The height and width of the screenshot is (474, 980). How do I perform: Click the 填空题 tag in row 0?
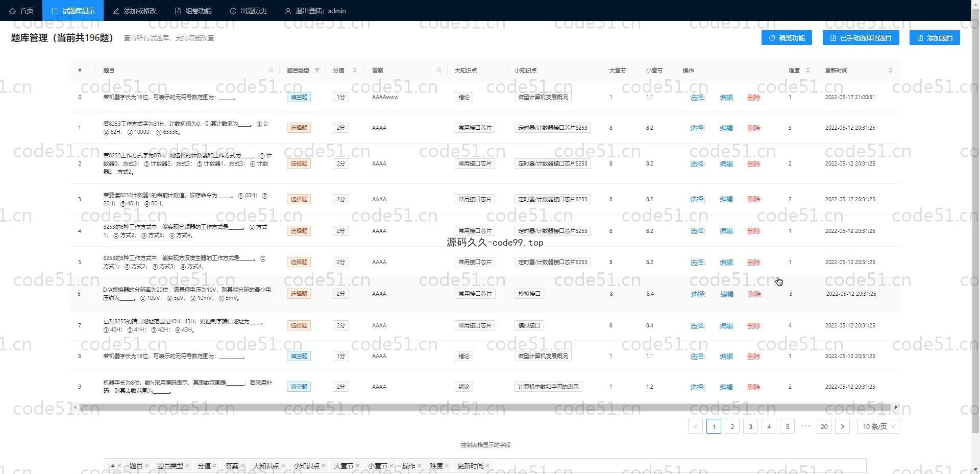pos(299,97)
